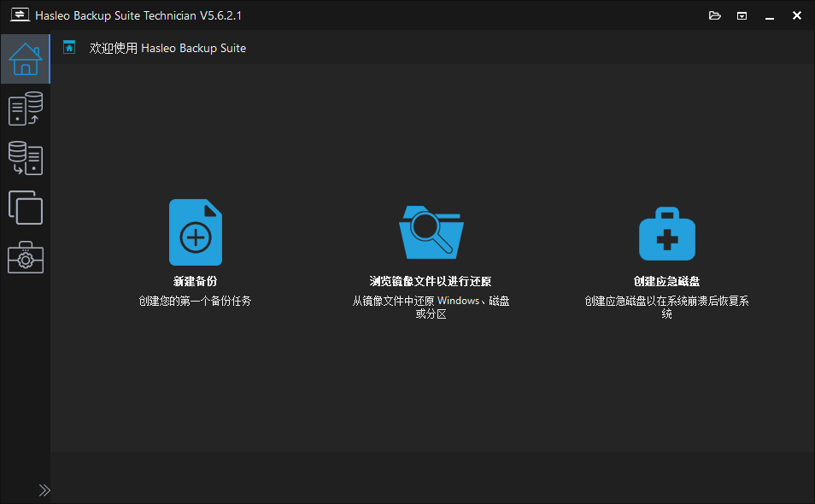This screenshot has width=815, height=504.
Task: Open the drop-down menu icon in title bar
Action: point(741,15)
